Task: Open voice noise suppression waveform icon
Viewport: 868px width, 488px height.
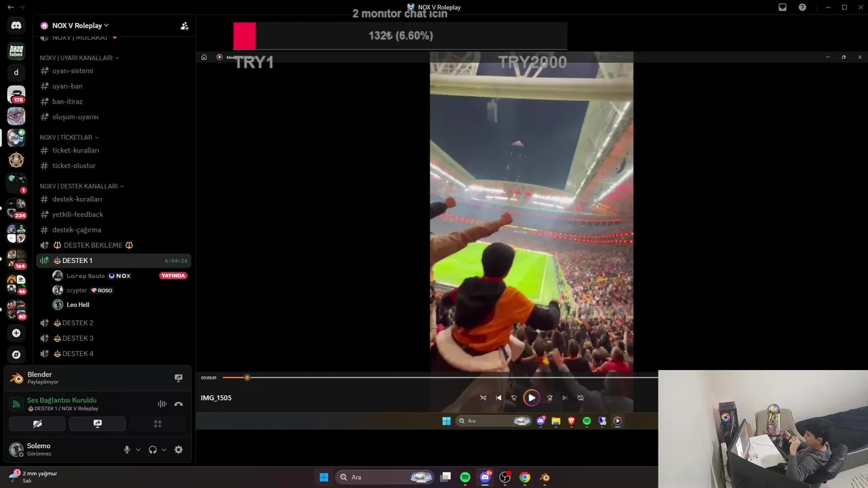Action: pyautogui.click(x=162, y=404)
